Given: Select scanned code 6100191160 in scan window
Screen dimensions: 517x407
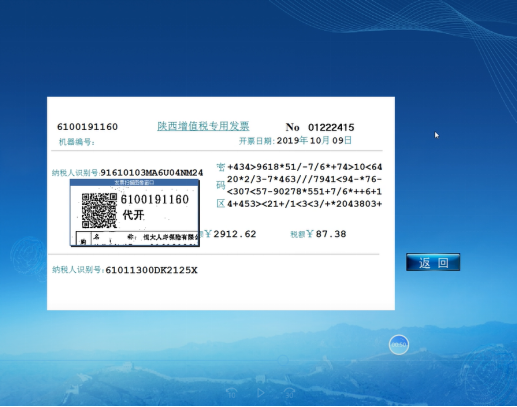Looking at the screenshot, I should coord(155,199).
